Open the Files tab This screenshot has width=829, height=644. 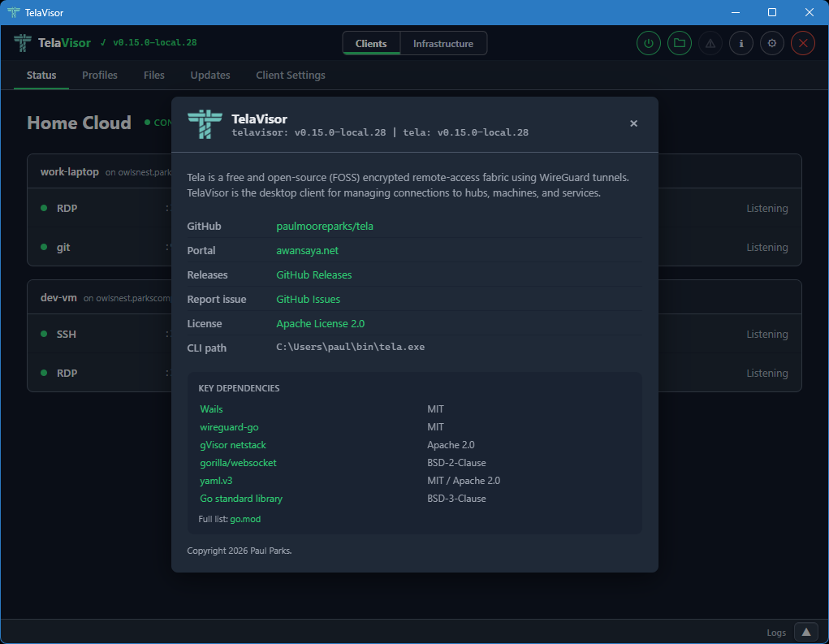pos(153,75)
